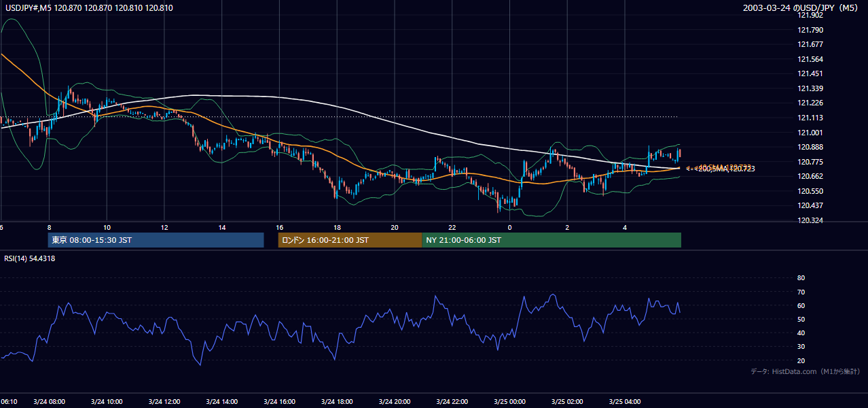Click the RSI(14) 54.4318 indicator label

30,258
